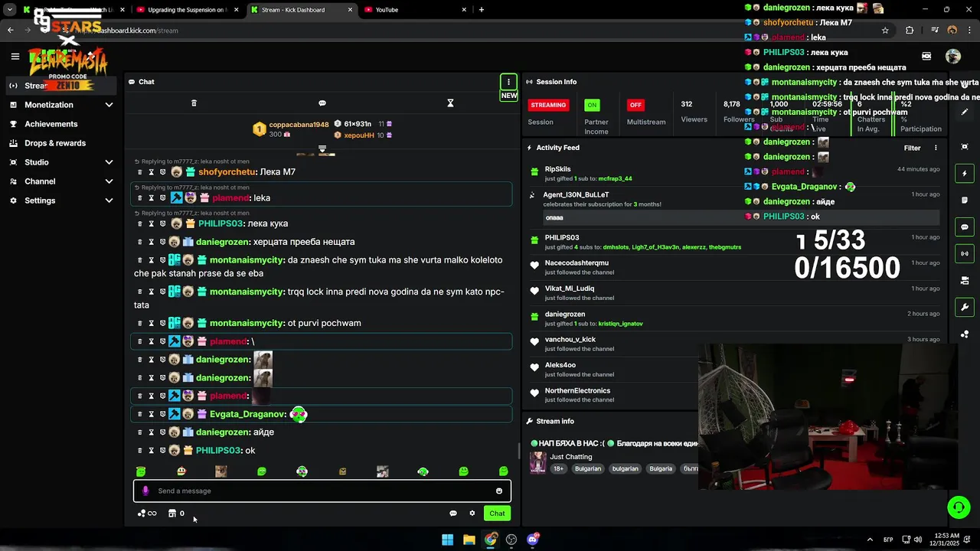Show hidden system tray icons

point(870,540)
